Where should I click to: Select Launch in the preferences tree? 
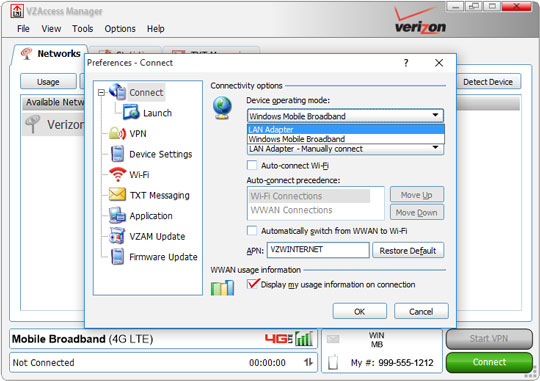pyautogui.click(x=157, y=113)
